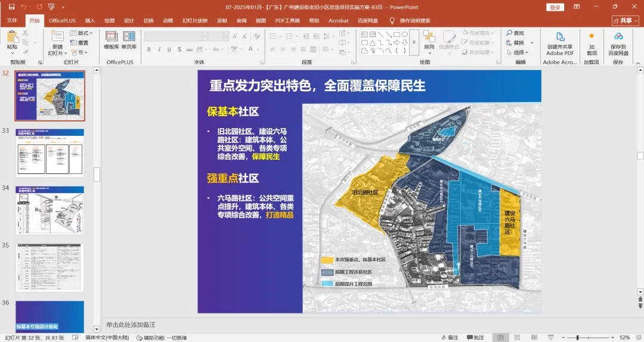Start Slide Show view from status bar
Image resolution: width=644 pixels, height=342 pixels.
point(551,337)
